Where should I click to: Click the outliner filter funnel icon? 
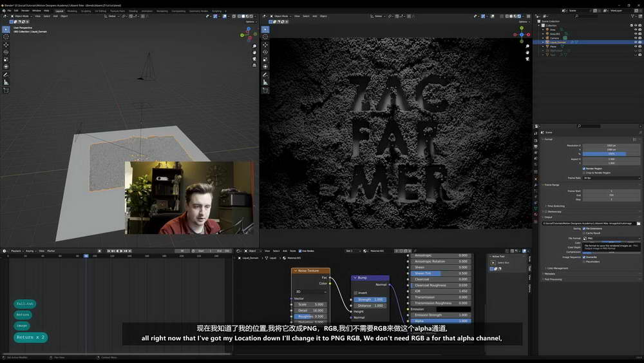[x=632, y=16]
